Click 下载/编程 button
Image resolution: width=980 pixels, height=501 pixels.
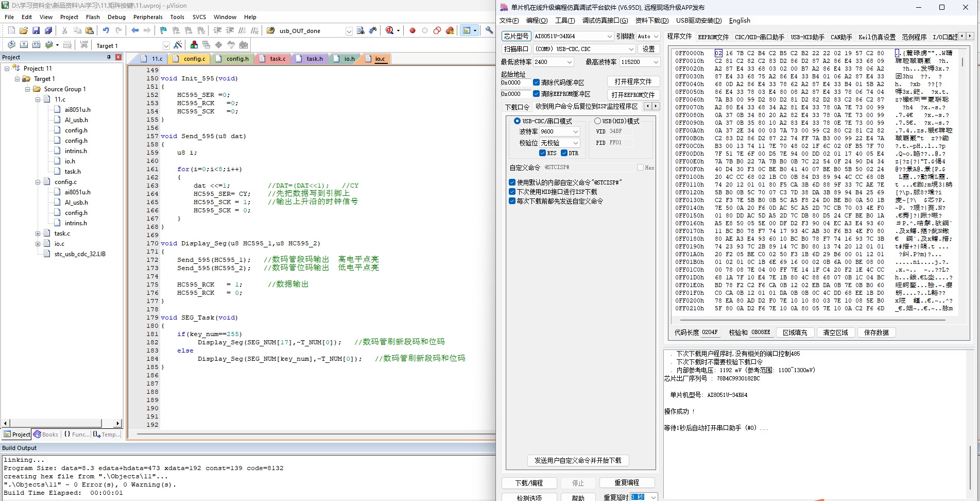click(529, 483)
